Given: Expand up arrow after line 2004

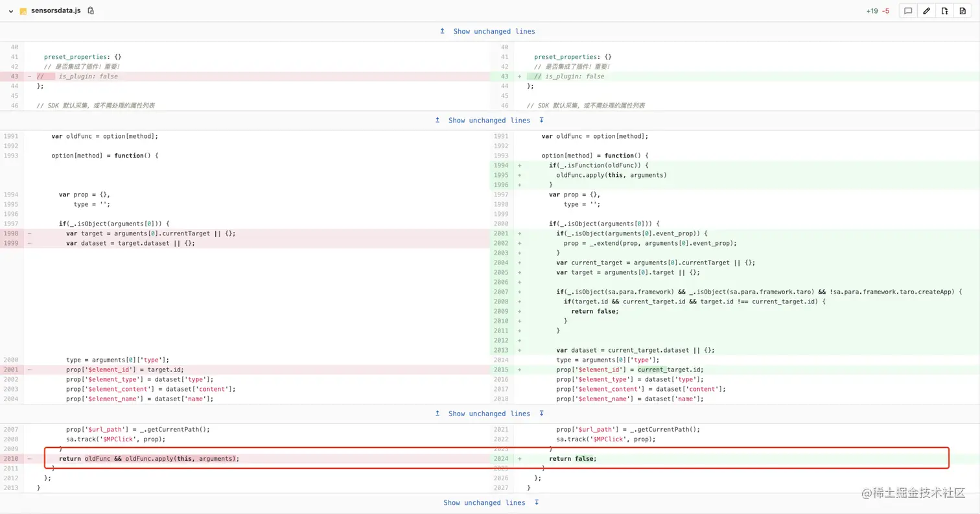Looking at the screenshot, I should point(437,414).
